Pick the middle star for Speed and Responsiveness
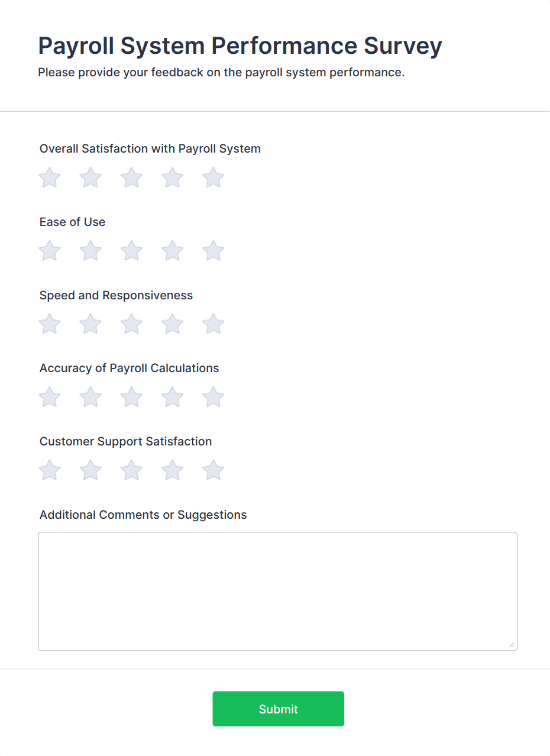Screen dimensions: 550x756 tap(131, 324)
